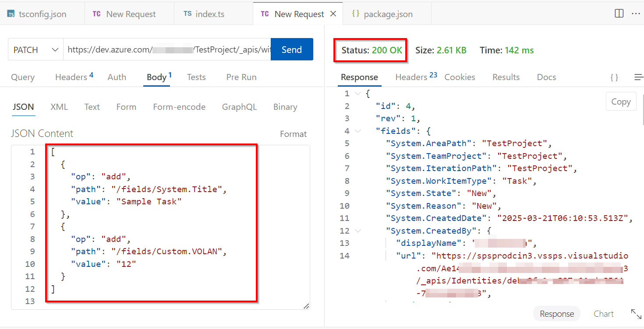Select the Form body type

tap(126, 107)
